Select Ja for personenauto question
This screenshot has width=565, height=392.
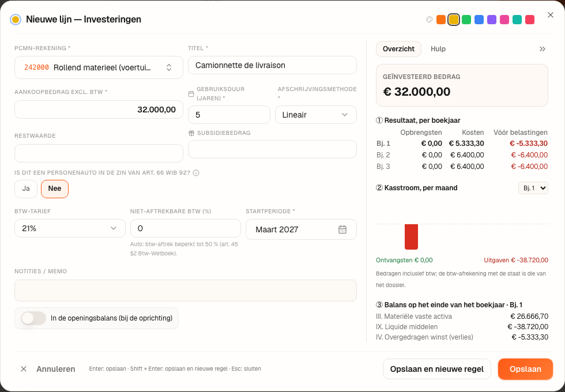coord(26,189)
